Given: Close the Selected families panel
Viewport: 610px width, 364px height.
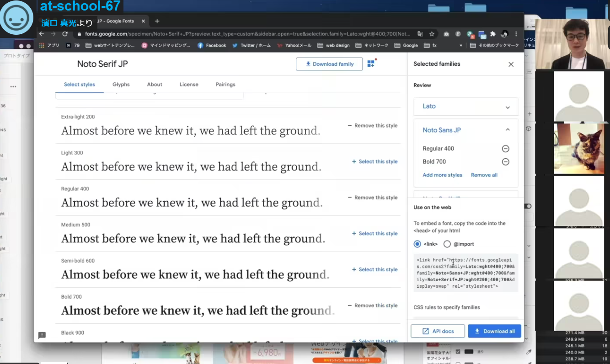Looking at the screenshot, I should [511, 64].
